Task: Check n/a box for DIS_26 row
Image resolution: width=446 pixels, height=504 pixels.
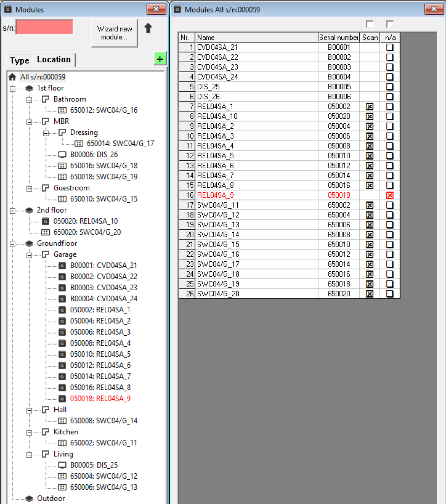Action: pyautogui.click(x=390, y=97)
